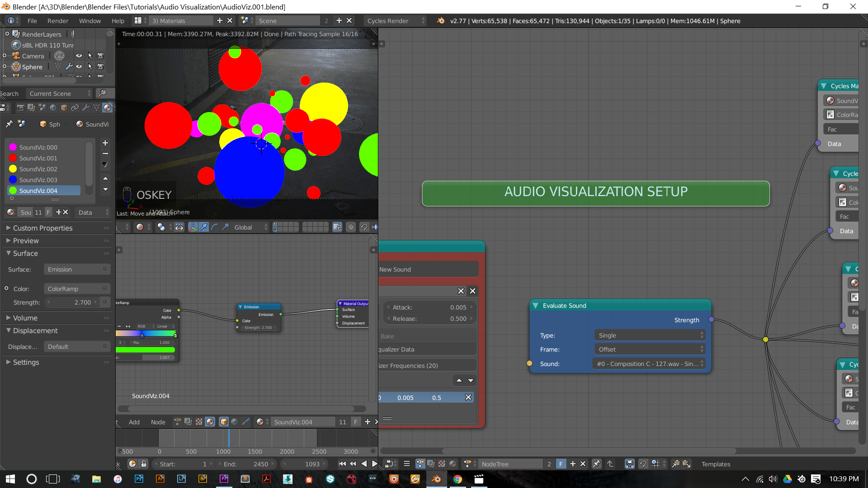This screenshot has height=488, width=868.
Task: Open the Modifiers properties tab wrench icon
Action: pos(85,108)
